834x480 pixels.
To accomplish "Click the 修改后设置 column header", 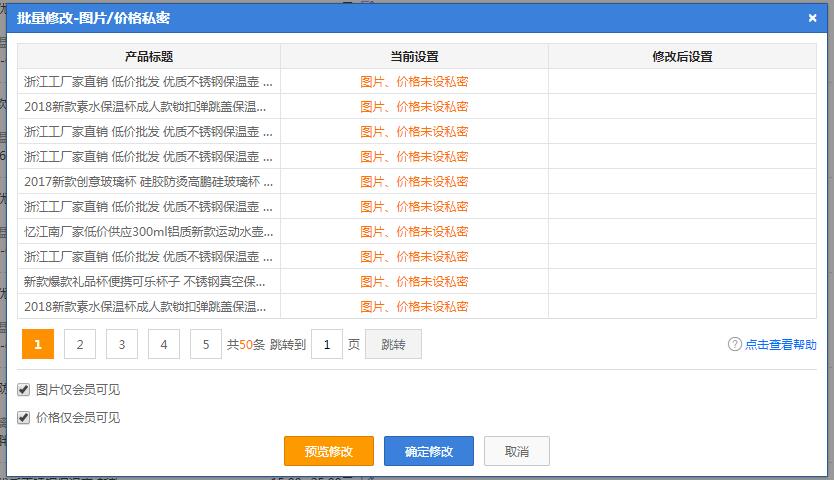I will [x=682, y=56].
